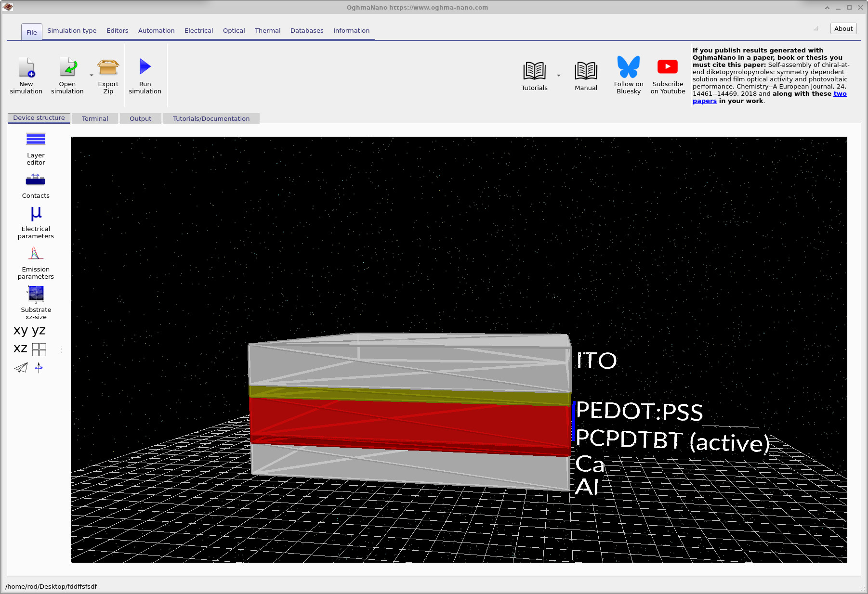The height and width of the screenshot is (594, 868).
Task: Click the About button
Action: [x=843, y=28]
